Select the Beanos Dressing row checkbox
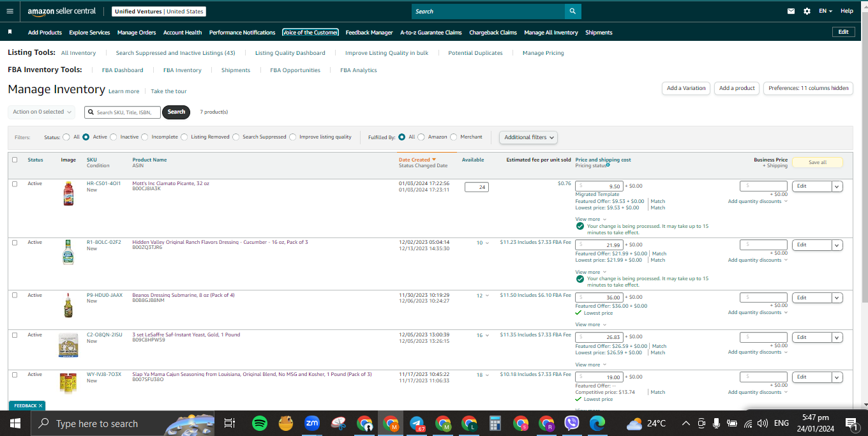868x436 pixels. 15,295
